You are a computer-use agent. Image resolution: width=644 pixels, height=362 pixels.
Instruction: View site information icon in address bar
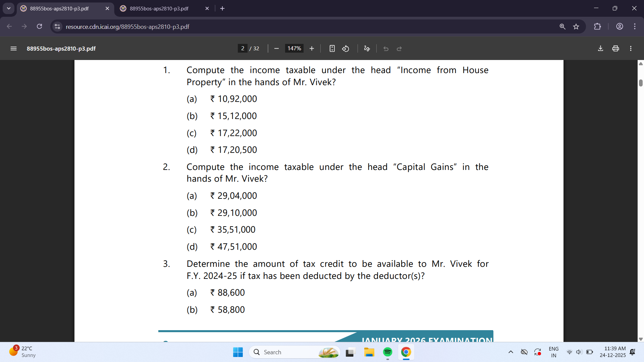click(x=57, y=26)
